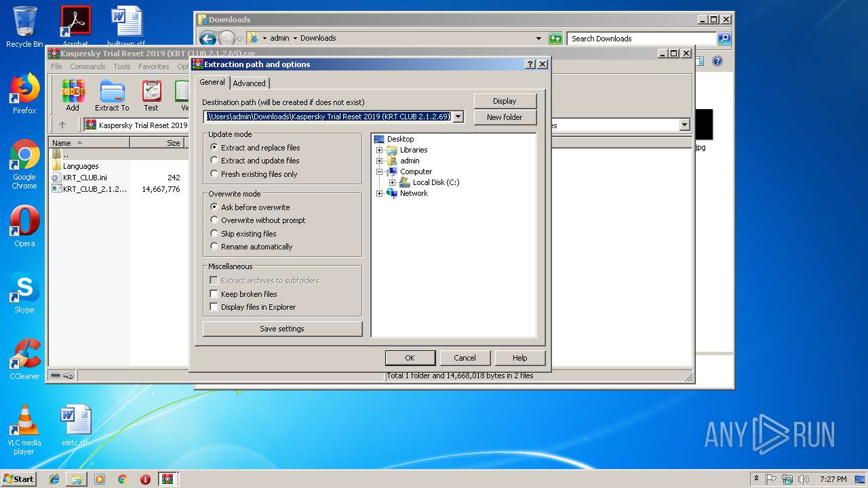Open Skype desktop shortcut
Screen dimensions: 868x488
(x=24, y=293)
